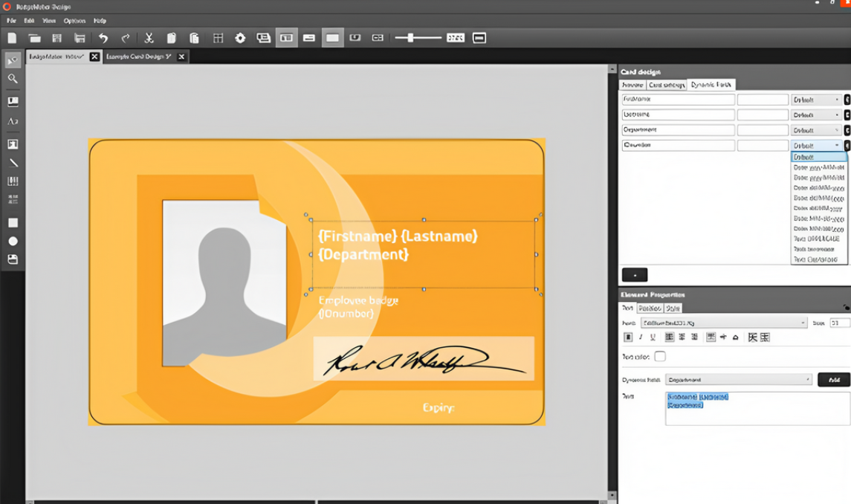Click the Size input field
The width and height of the screenshot is (851, 504).
click(839, 323)
